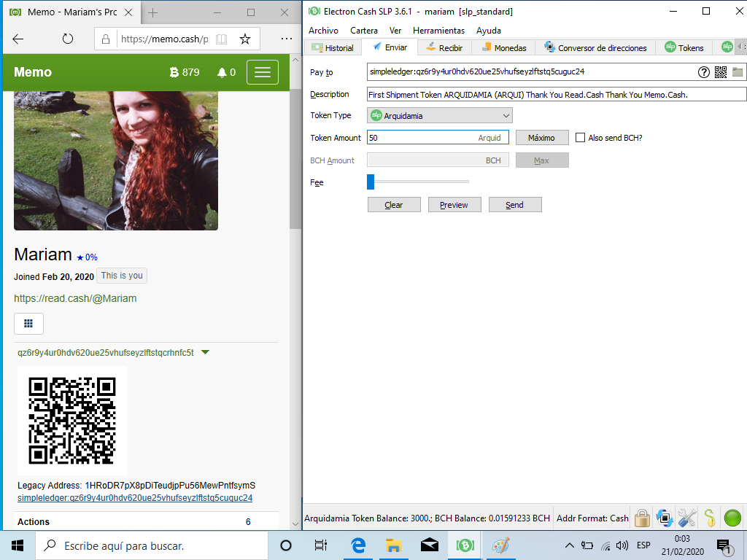Click the Máximo token amount button

542,138
